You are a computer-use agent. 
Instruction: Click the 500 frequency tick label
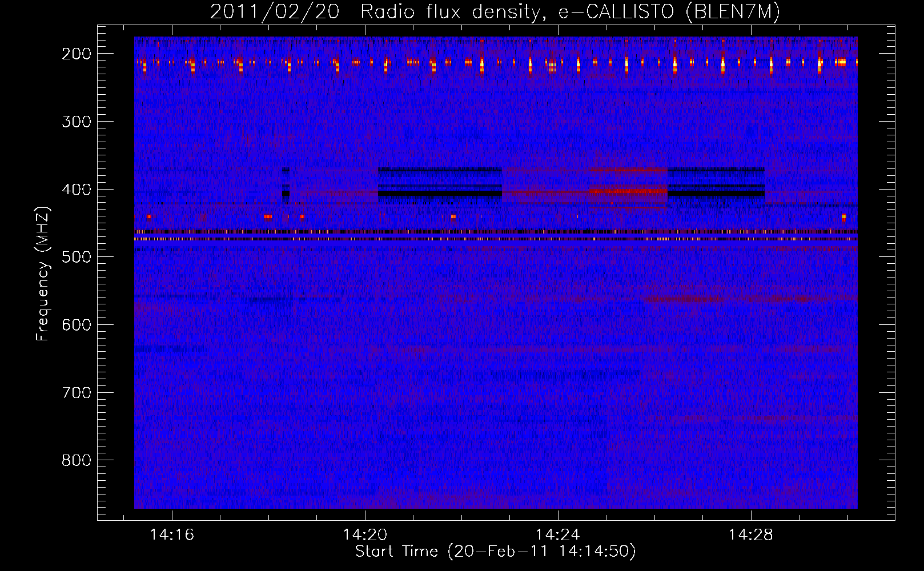pyautogui.click(x=77, y=257)
